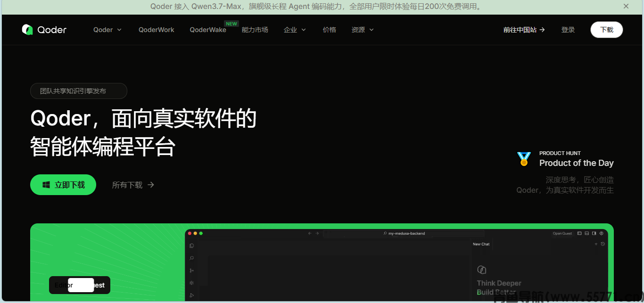Click Open Quest in preview title bar
644x303 pixels.
tap(562, 233)
